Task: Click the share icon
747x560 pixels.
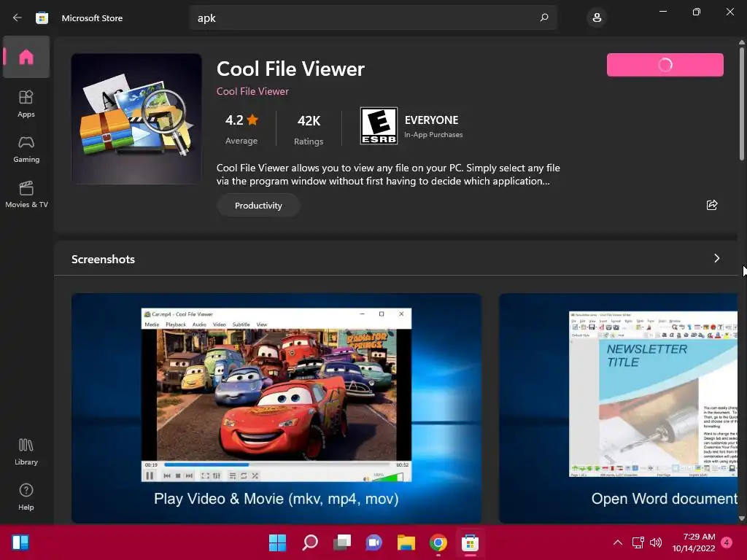Action: 712,205
